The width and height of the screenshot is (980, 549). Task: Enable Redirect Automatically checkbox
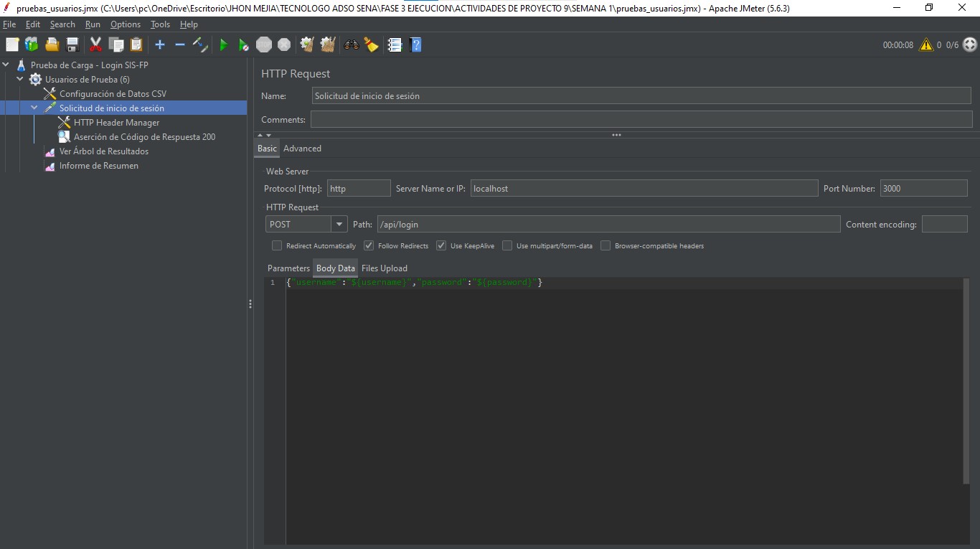277,245
